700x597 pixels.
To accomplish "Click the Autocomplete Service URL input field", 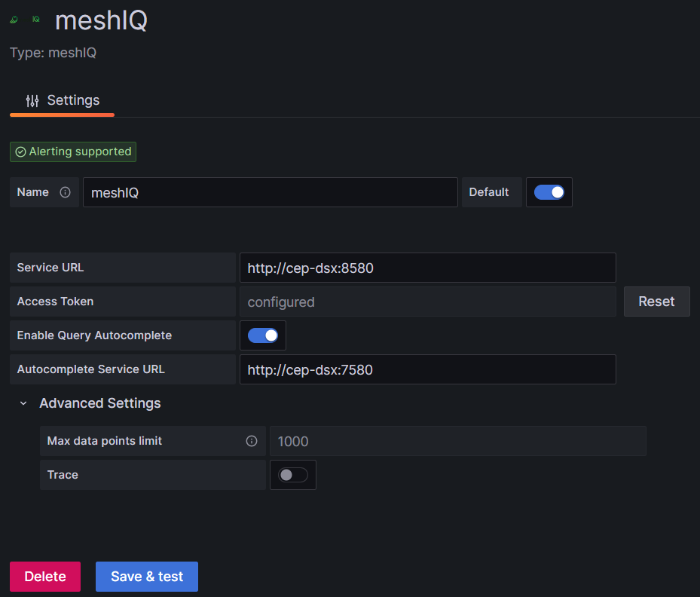I will pyautogui.click(x=428, y=369).
